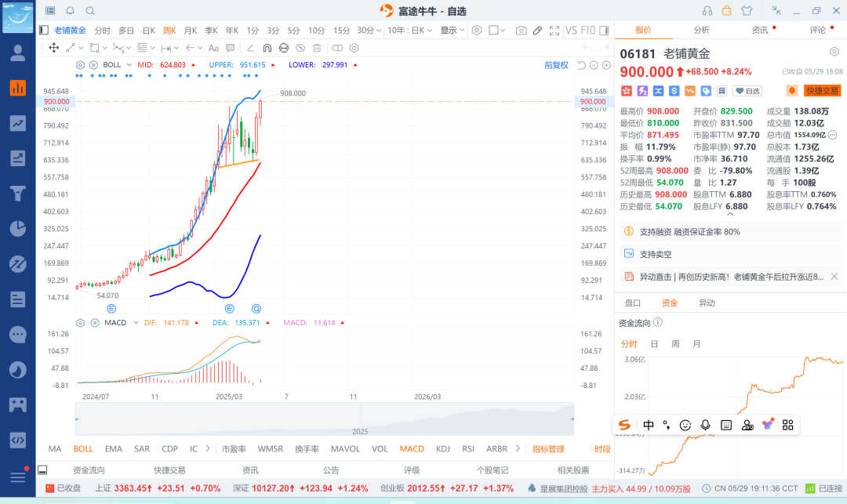Activate the pencil draw tool in chart toolbar
This screenshot has width=847, height=504.
[537, 31]
